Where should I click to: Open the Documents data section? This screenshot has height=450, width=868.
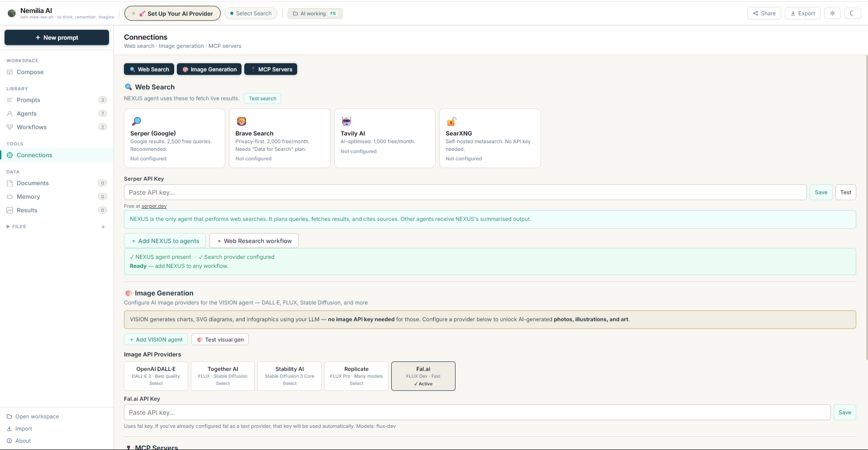click(x=57, y=183)
